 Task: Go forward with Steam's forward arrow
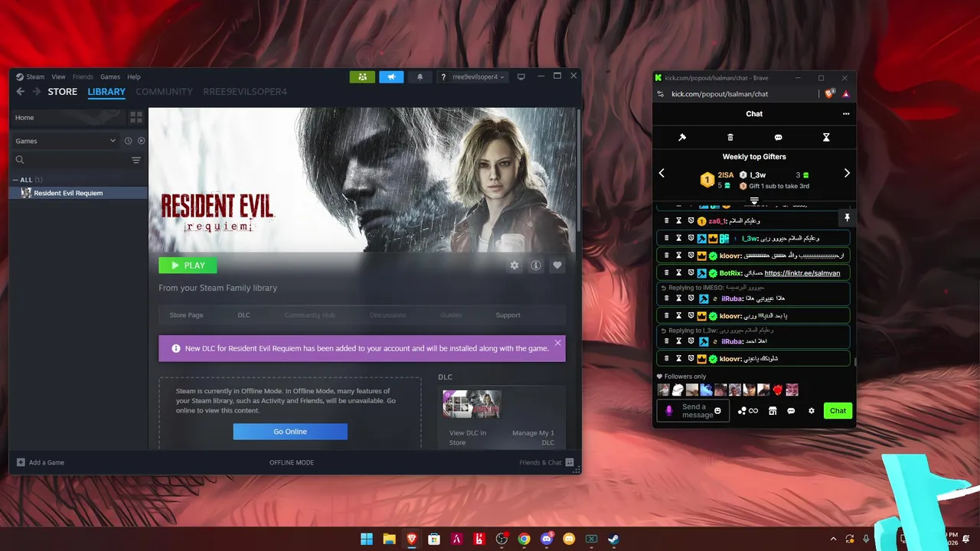[36, 92]
